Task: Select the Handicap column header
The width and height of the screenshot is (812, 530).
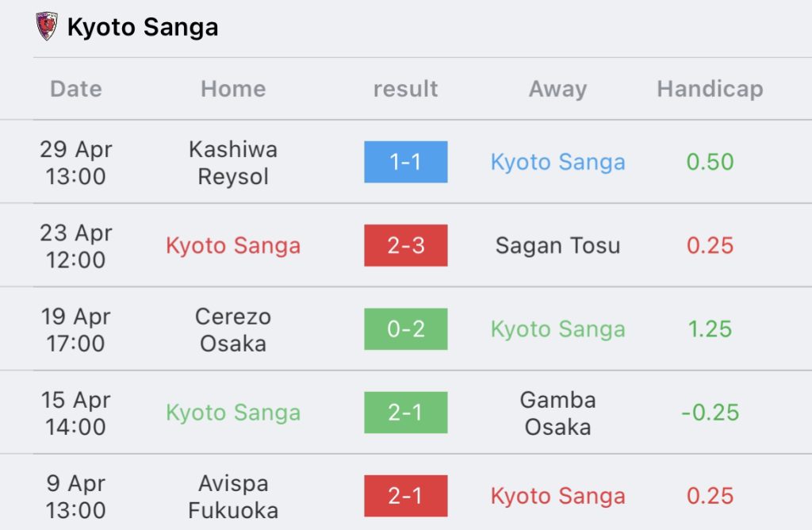Action: (710, 89)
